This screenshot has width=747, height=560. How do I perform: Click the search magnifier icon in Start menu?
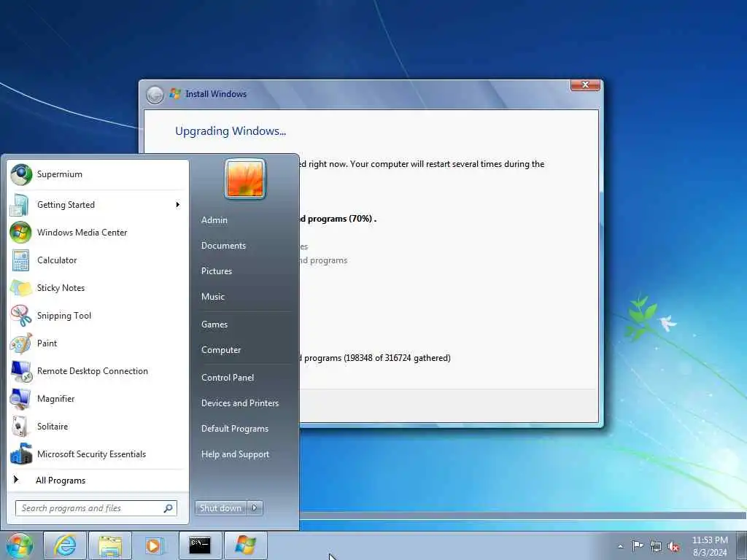click(169, 508)
